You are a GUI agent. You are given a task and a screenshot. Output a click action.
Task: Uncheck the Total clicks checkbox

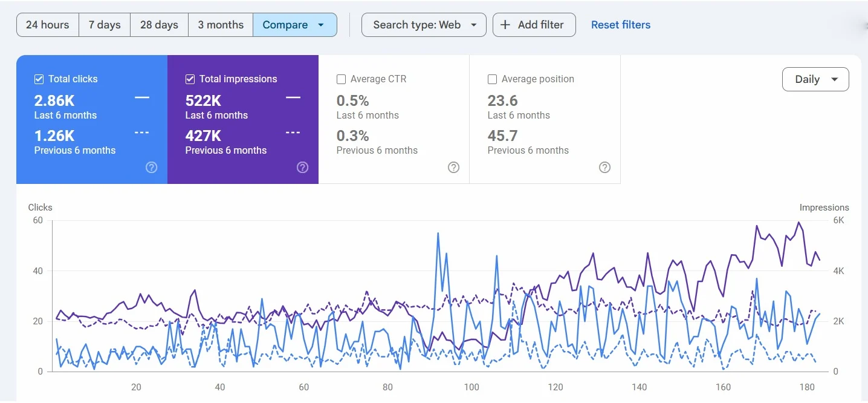[x=39, y=79]
